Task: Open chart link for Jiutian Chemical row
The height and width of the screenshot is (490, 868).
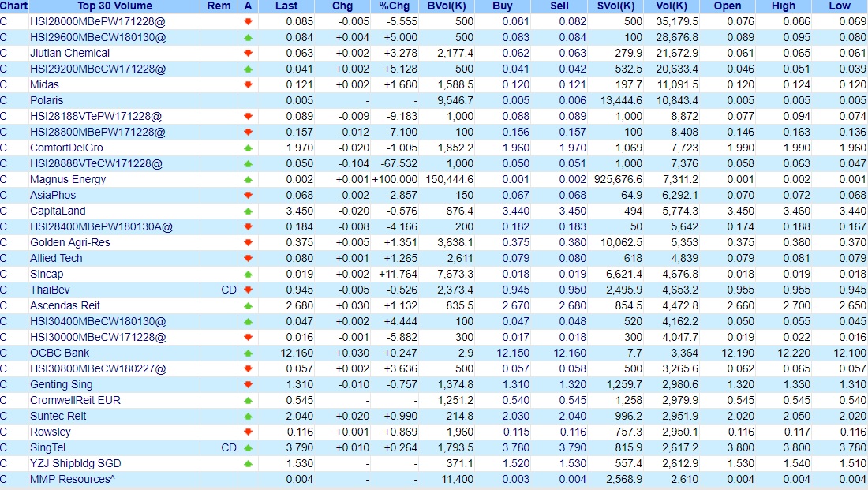Action: 3,53
